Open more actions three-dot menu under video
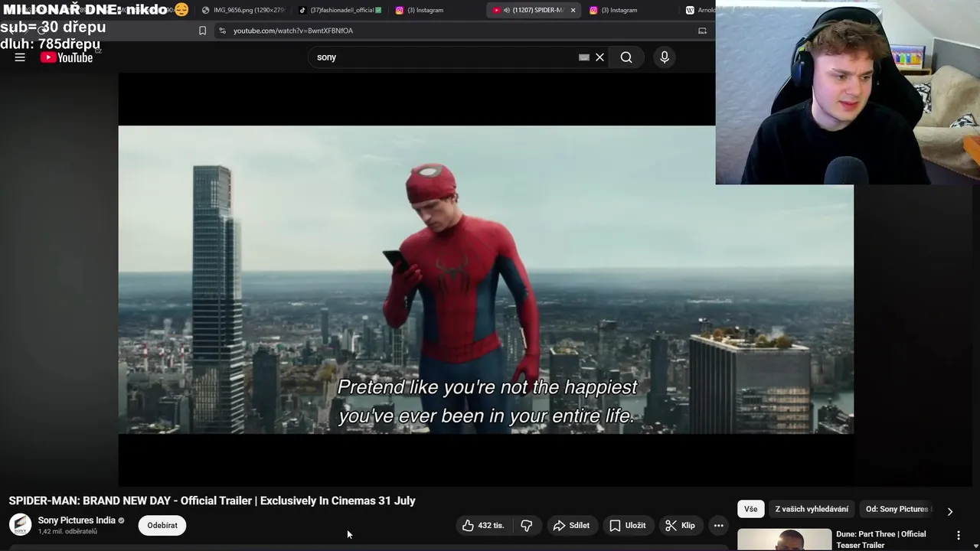Image resolution: width=980 pixels, height=551 pixels. pyautogui.click(x=718, y=526)
